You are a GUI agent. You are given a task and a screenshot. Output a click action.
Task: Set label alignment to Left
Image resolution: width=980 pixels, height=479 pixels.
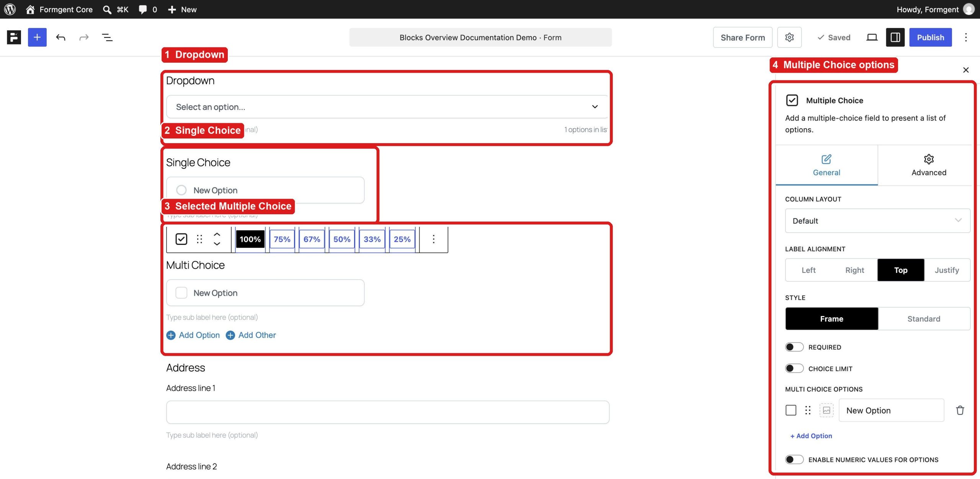pyautogui.click(x=808, y=270)
